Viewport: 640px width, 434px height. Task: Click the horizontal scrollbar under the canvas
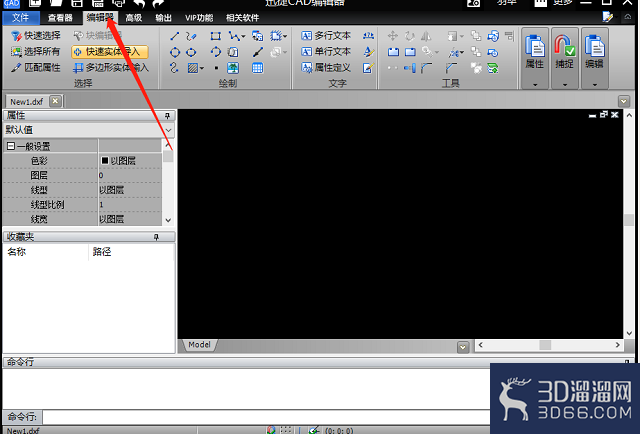click(549, 345)
